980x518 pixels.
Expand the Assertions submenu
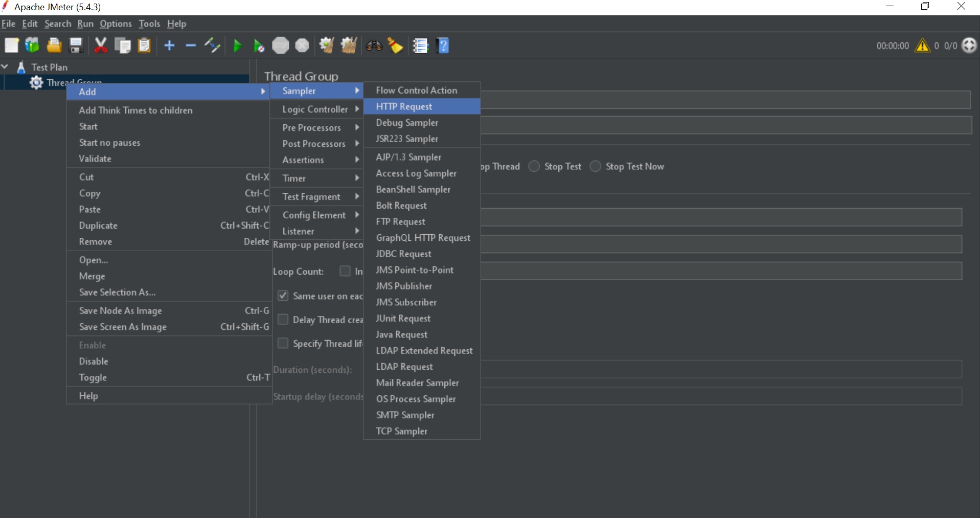coord(316,160)
